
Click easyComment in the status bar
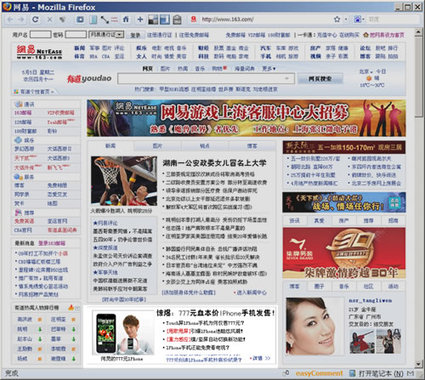(x=319, y=373)
